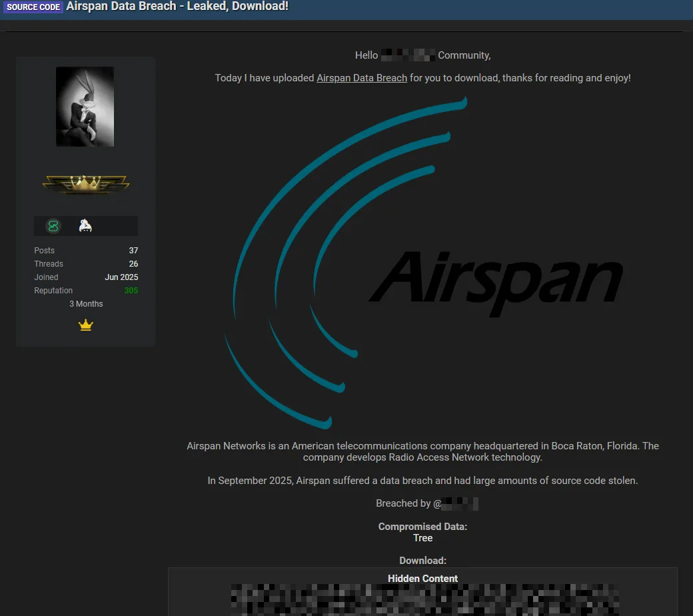Click the SOURCE CODE thread tag
693x616 pixels.
(33, 7)
